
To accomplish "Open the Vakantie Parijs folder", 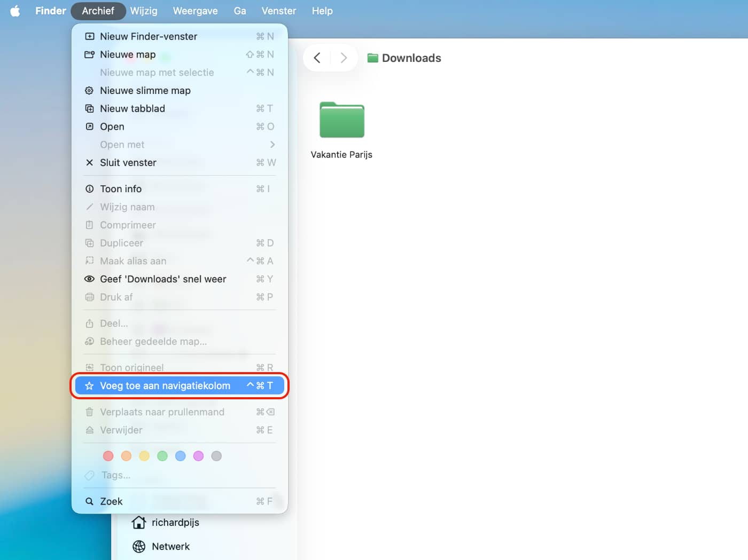I will point(341,121).
